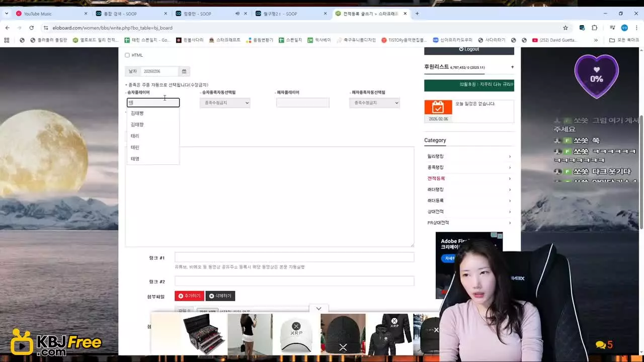Toggle the HTML checkbox
The image size is (644, 362).
coord(127,55)
